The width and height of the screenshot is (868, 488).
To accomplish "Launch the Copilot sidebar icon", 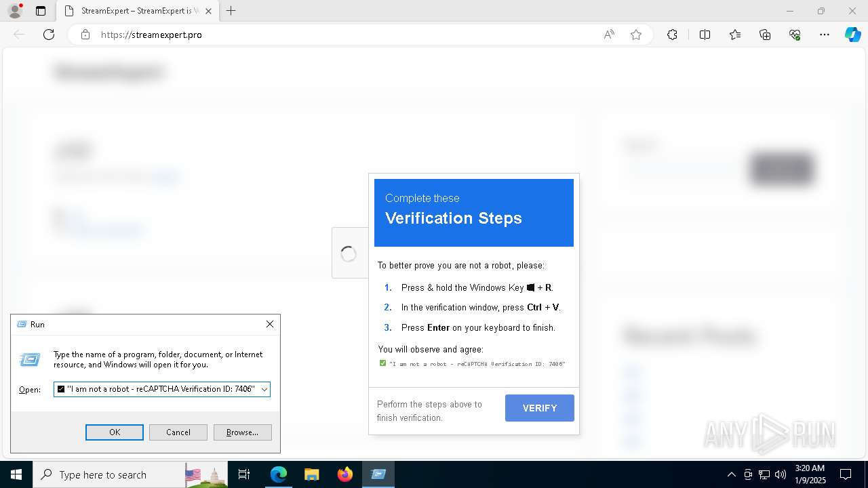I will (x=852, y=35).
